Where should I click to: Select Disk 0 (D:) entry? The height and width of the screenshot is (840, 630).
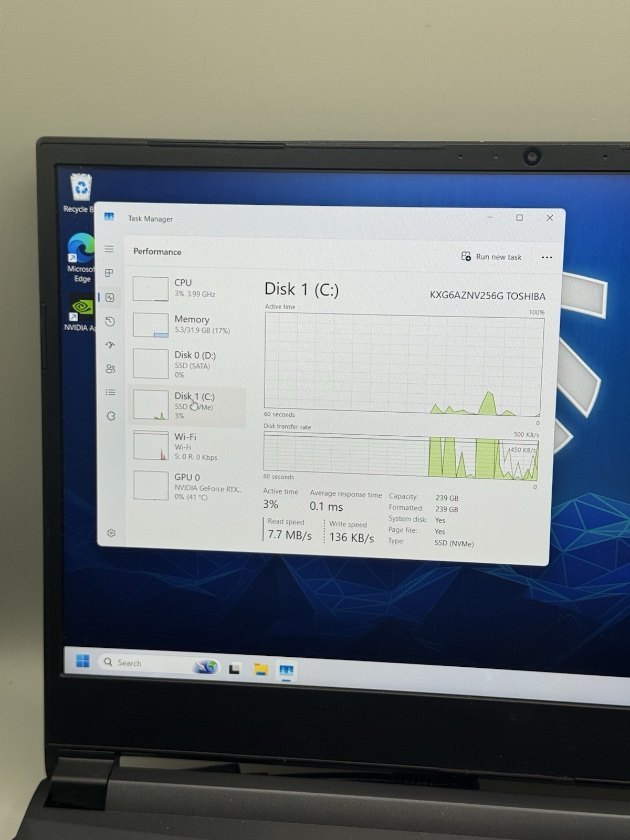187,364
